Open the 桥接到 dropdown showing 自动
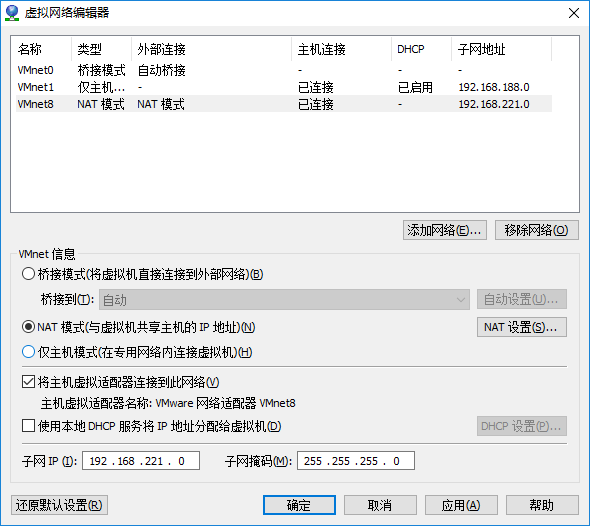The image size is (590, 526). coord(284,299)
